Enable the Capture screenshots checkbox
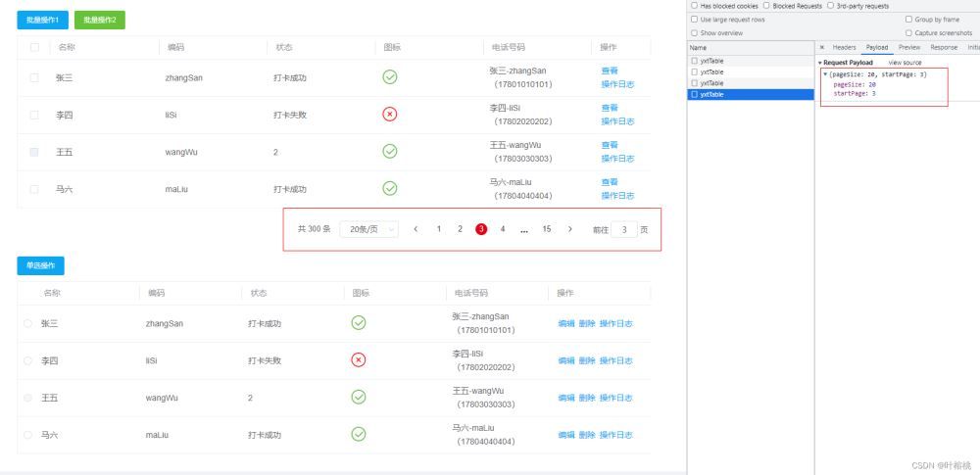The height and width of the screenshot is (475, 980). coord(907,32)
